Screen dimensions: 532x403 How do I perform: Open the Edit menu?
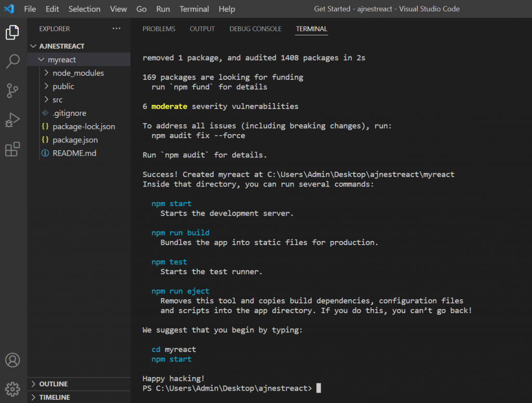point(52,9)
